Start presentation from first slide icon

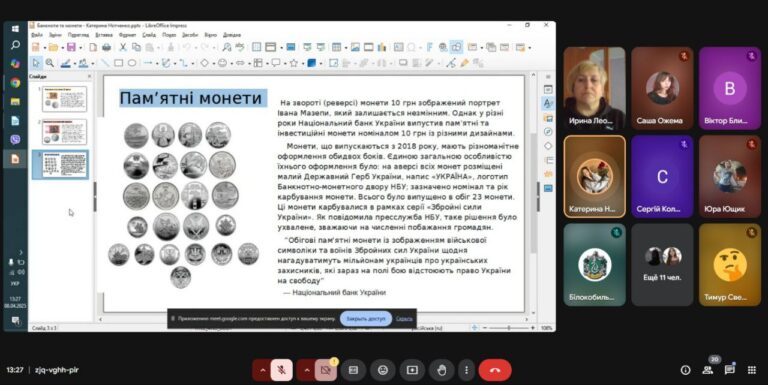(307, 48)
